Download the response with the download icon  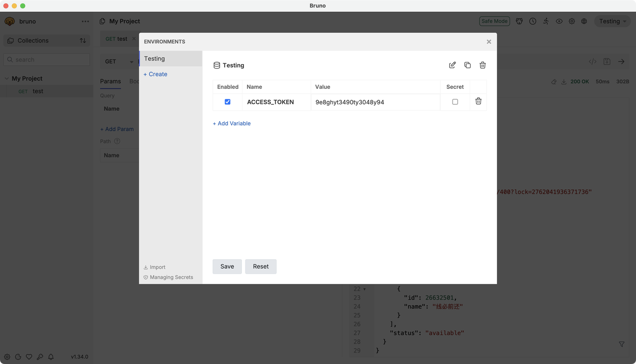pyautogui.click(x=564, y=81)
